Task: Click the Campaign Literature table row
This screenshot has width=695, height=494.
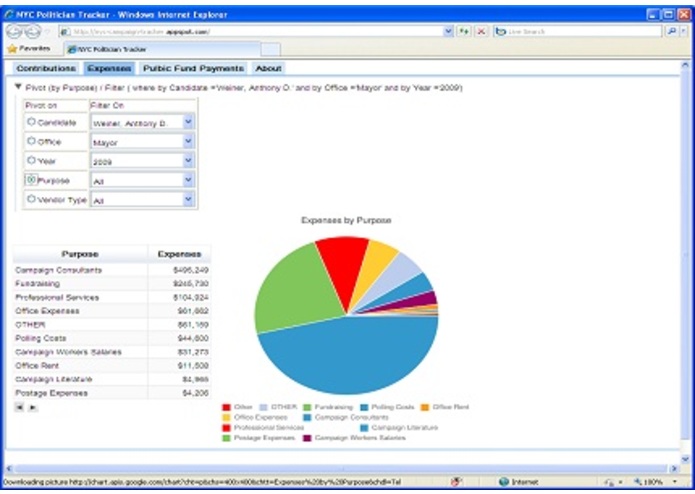Action: pyautogui.click(x=112, y=380)
